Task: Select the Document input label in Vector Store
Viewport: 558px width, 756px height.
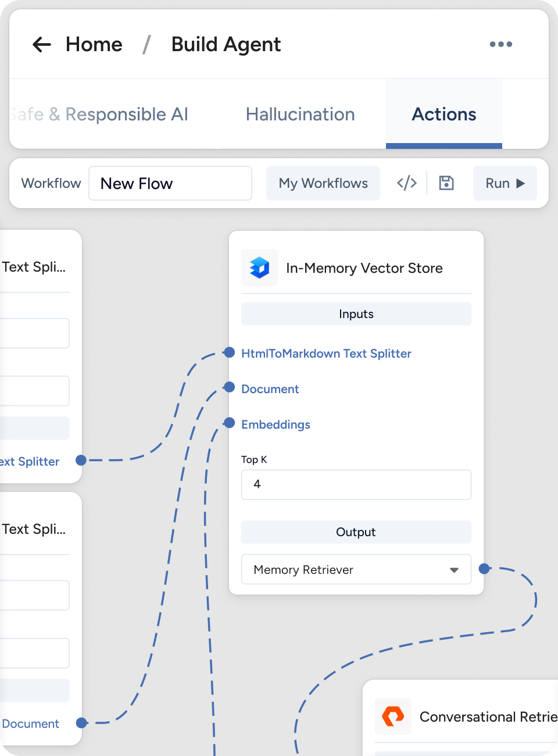Action: (270, 389)
